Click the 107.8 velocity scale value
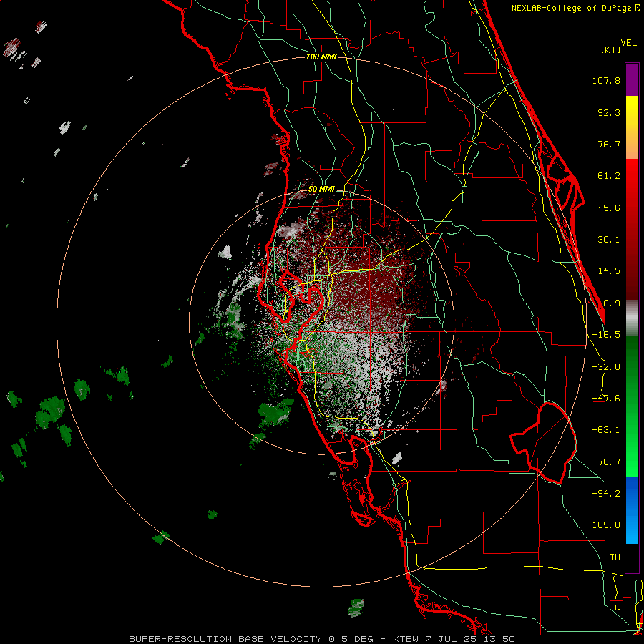 606,80
